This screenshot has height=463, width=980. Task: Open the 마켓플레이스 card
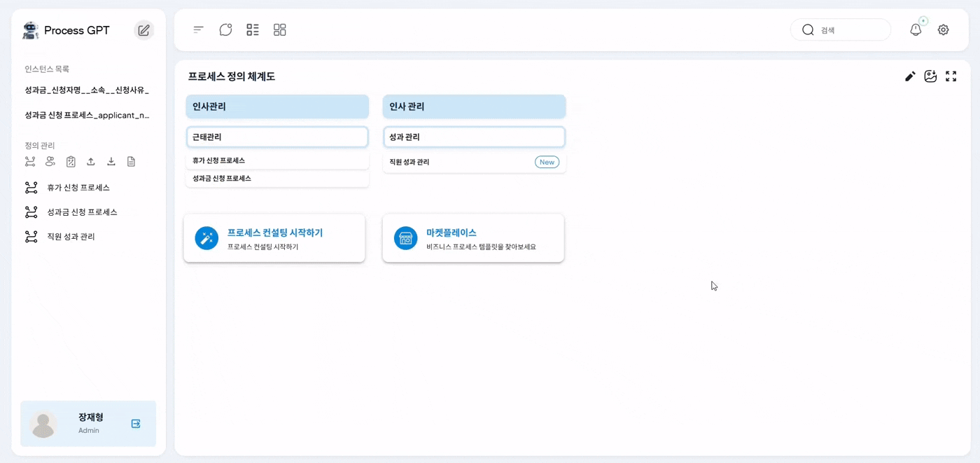click(x=473, y=238)
